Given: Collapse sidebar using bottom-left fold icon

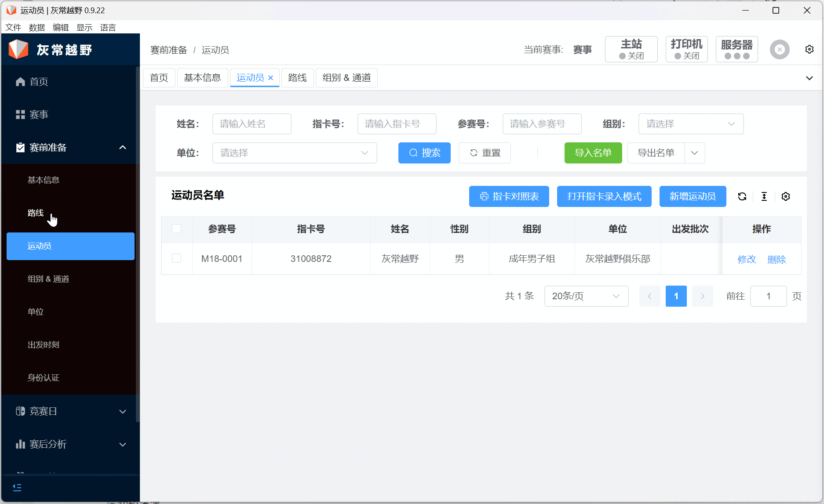Looking at the screenshot, I should click(17, 487).
